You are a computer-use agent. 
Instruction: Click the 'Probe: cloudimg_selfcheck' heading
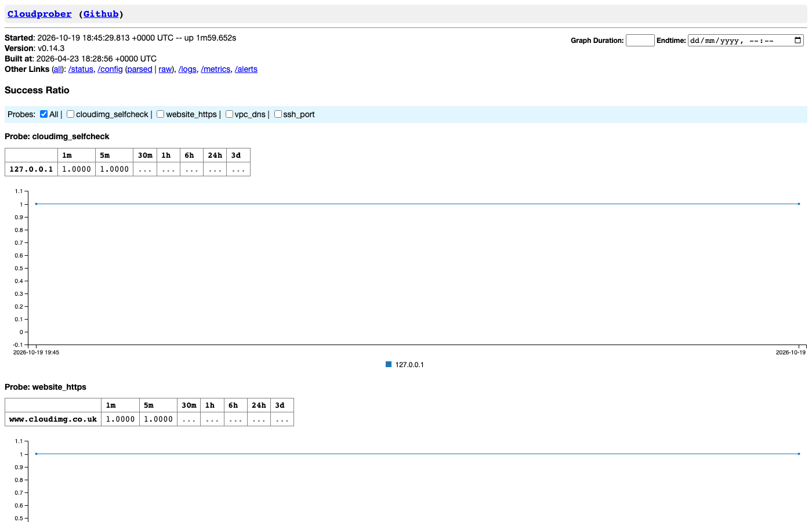[57, 136]
